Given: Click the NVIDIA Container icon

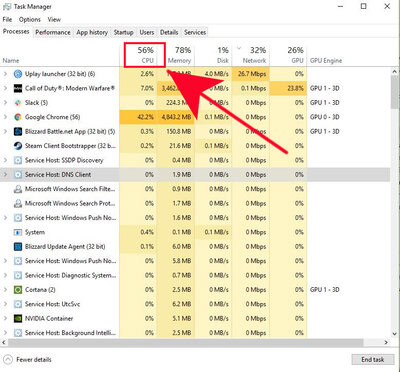Looking at the screenshot, I should click(18, 318).
